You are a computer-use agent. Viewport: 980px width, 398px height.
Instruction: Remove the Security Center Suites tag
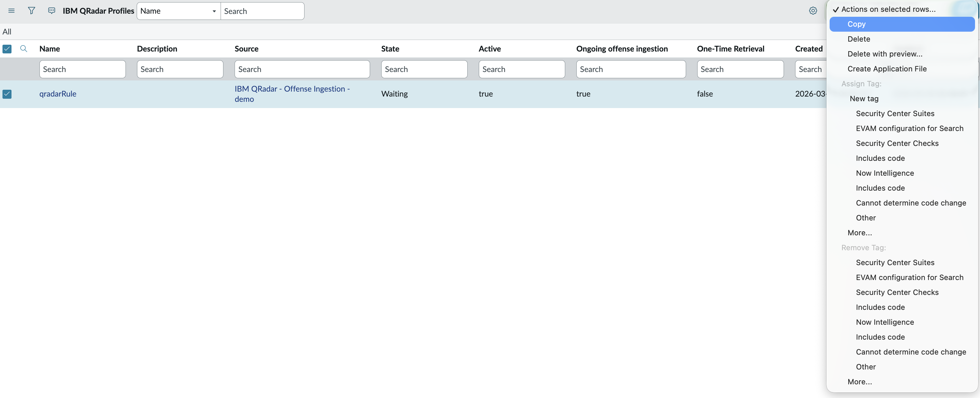pos(902,262)
